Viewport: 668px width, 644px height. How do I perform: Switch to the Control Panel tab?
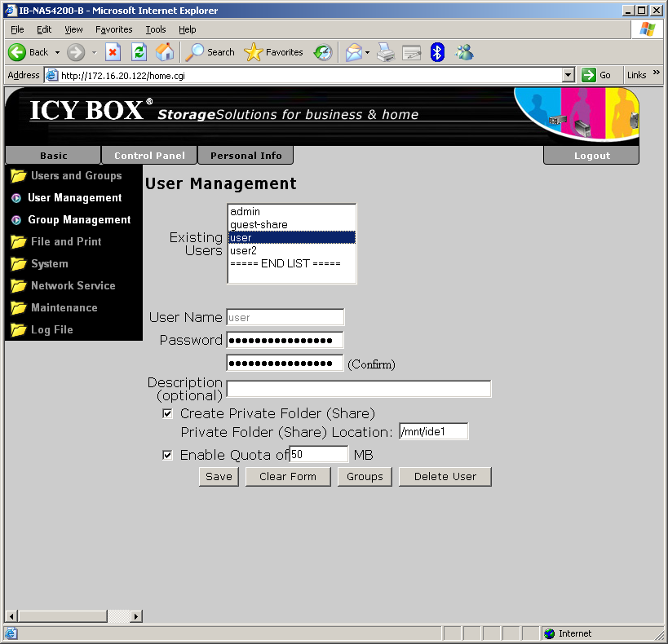pyautogui.click(x=149, y=156)
